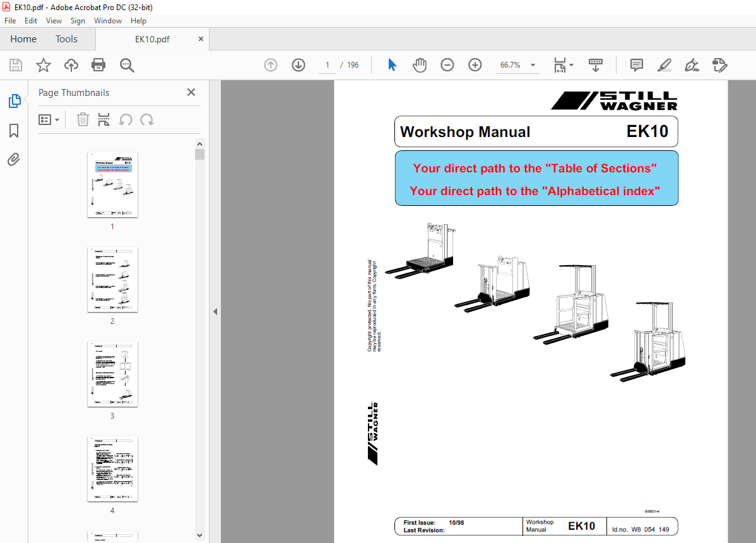The height and width of the screenshot is (543, 756).
Task: Delete selected page with trash icon
Action: (83, 119)
